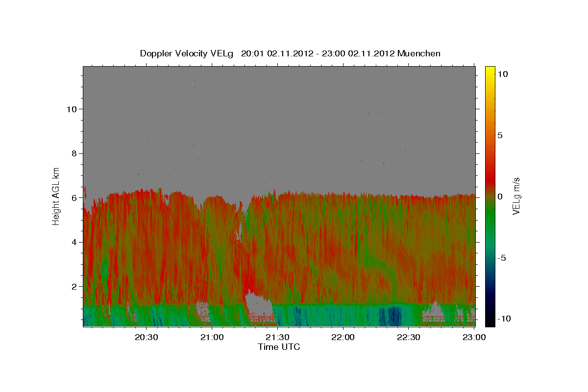Click the 22:00 time tick label
Screen dimensions: 588x392
(x=343, y=338)
